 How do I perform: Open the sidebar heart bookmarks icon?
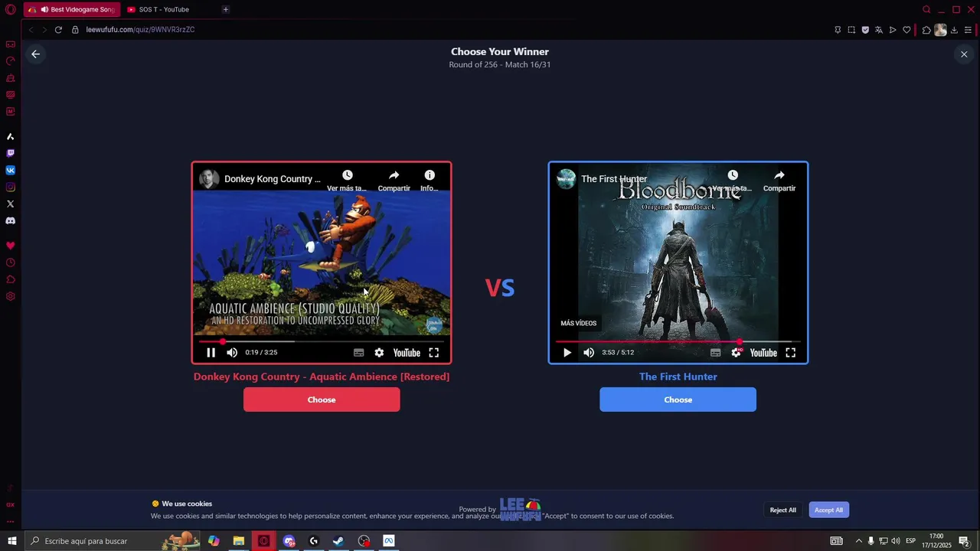tap(11, 246)
